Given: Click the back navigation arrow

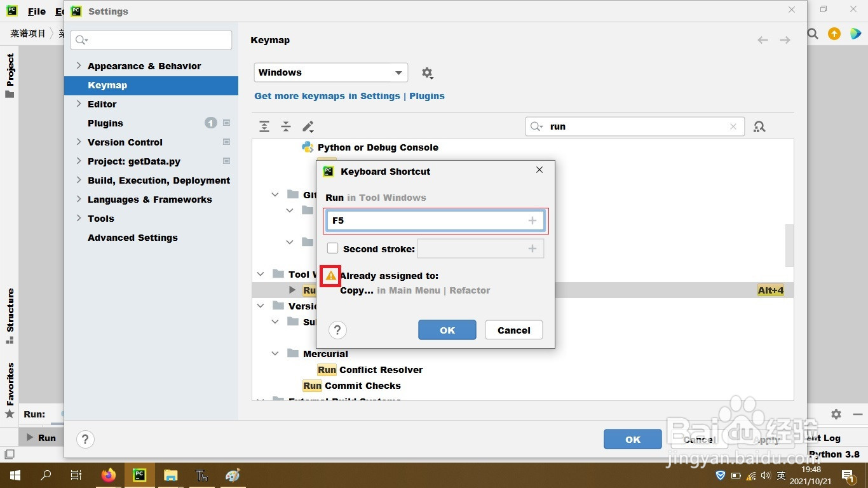Looking at the screenshot, I should pos(763,40).
